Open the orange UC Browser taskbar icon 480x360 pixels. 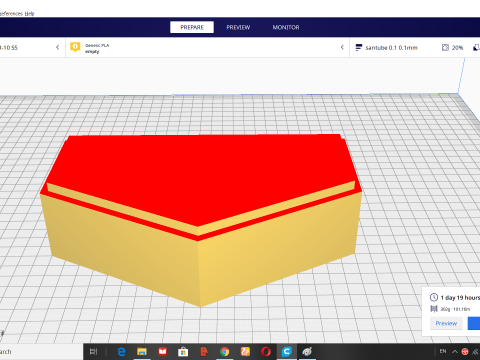[245, 351]
